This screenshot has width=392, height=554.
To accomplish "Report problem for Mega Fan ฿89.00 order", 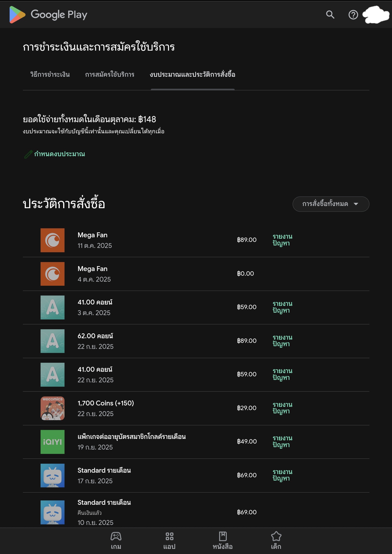I will point(282,240).
